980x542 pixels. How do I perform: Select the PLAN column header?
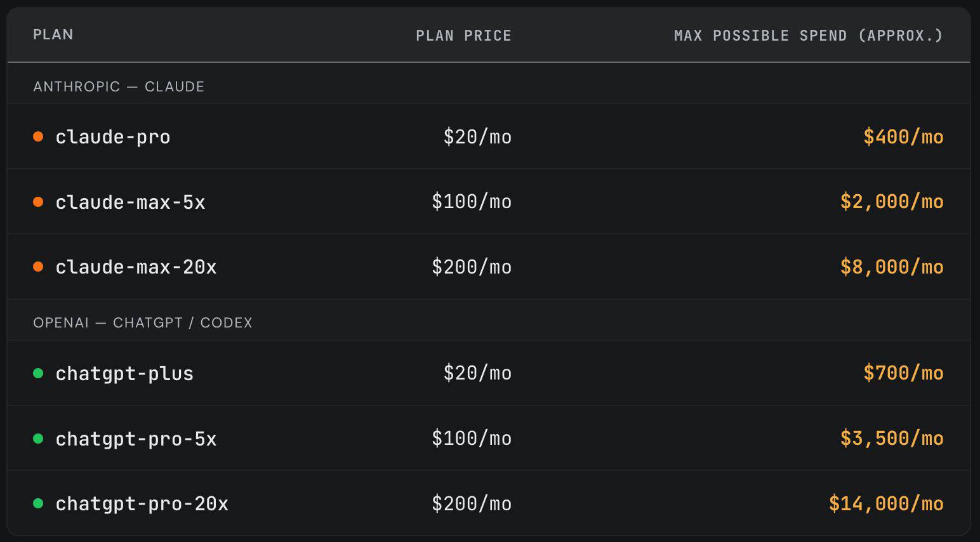tap(53, 34)
